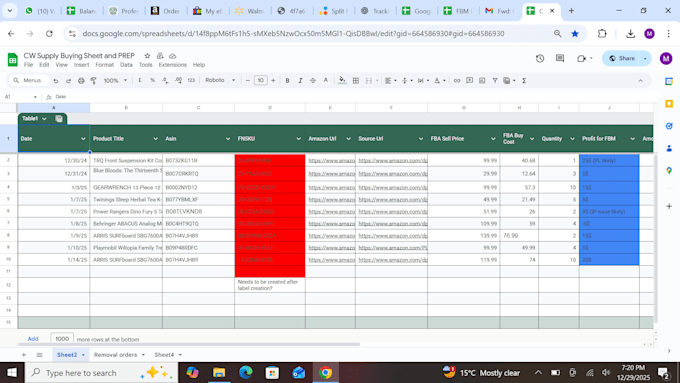Increase the decimal places
Viewport: 680px width, 383px height.
[x=178, y=80]
